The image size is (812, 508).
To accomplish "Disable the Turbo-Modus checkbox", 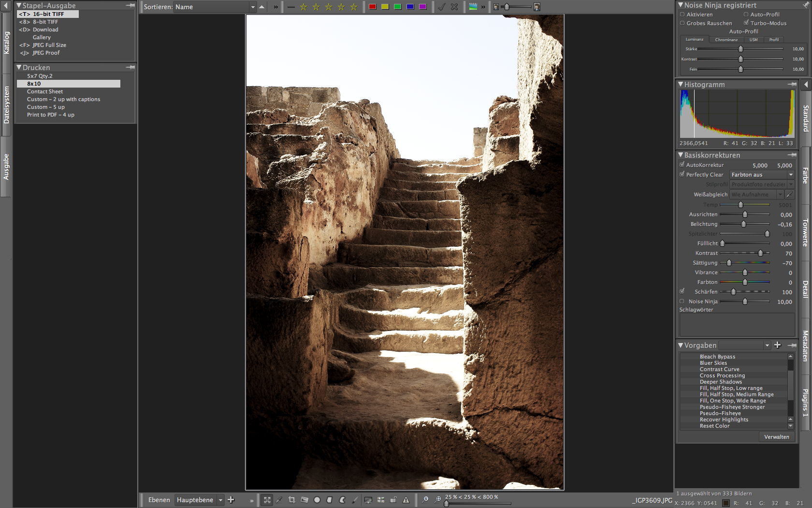I will pyautogui.click(x=747, y=23).
